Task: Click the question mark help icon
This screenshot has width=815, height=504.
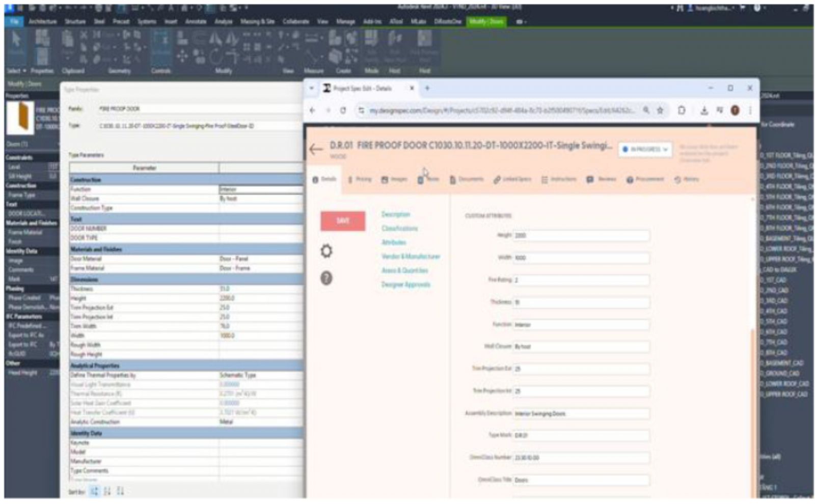Action: pos(327,278)
